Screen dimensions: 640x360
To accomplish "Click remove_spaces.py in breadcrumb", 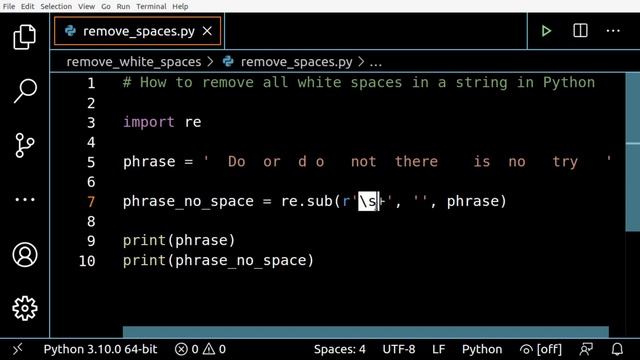I will (296, 62).
